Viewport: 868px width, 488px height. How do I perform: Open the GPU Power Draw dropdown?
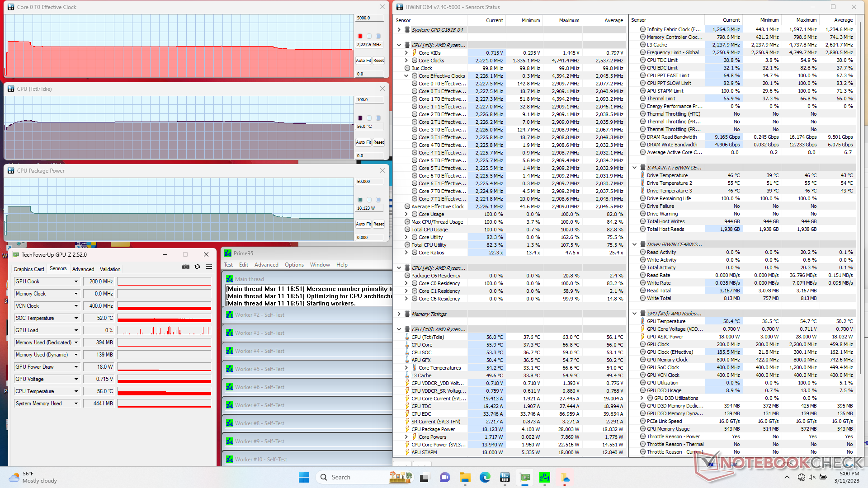76,367
